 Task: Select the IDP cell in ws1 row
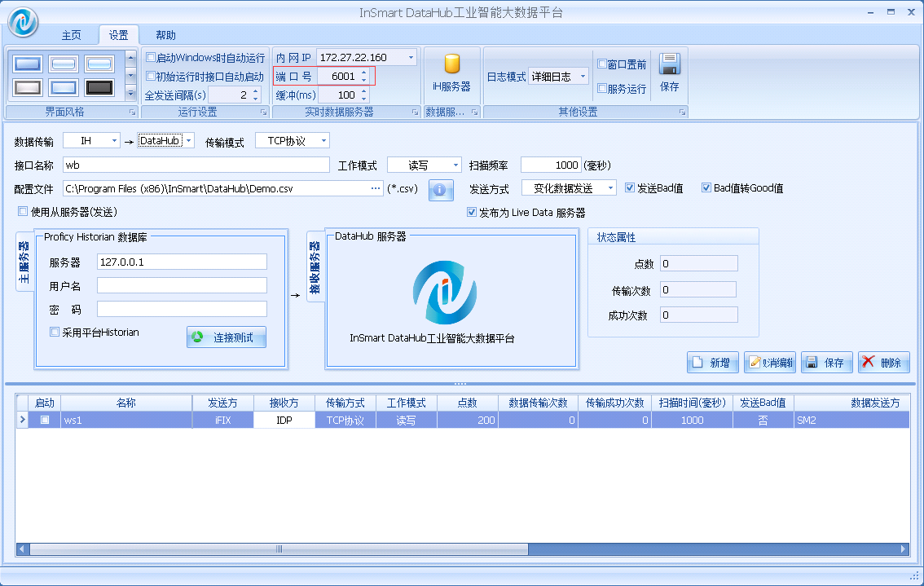pyautogui.click(x=284, y=420)
